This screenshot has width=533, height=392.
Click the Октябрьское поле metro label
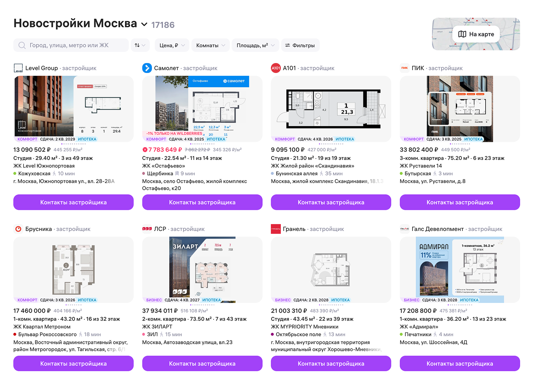click(x=298, y=334)
